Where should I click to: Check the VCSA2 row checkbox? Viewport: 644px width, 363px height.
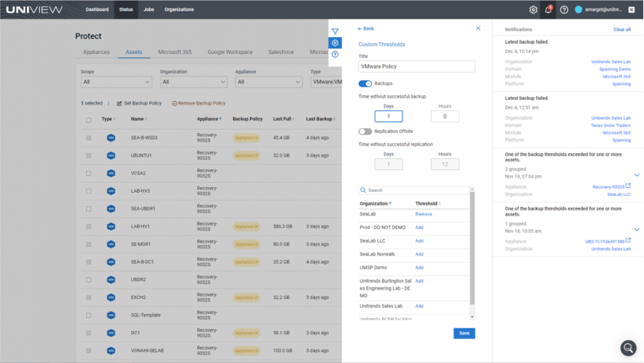[89, 173]
